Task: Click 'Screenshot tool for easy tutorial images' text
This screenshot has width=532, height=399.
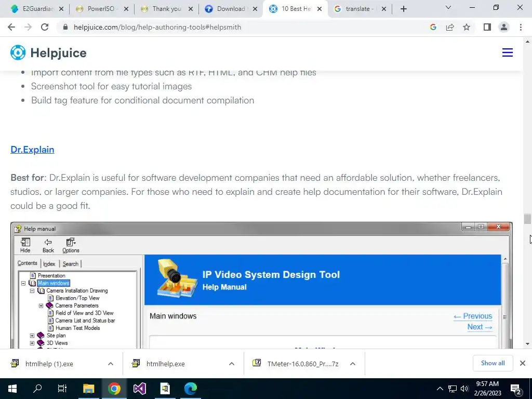Action: click(x=111, y=86)
